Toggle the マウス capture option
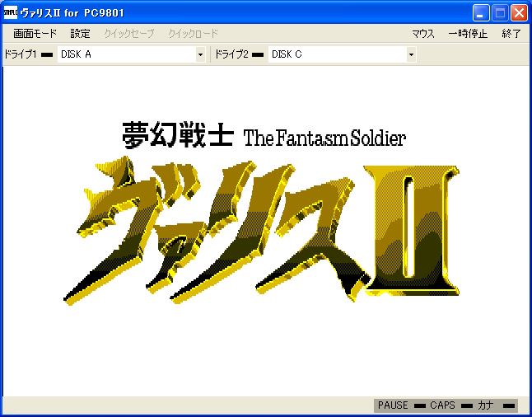This screenshot has width=532, height=417. coord(423,34)
